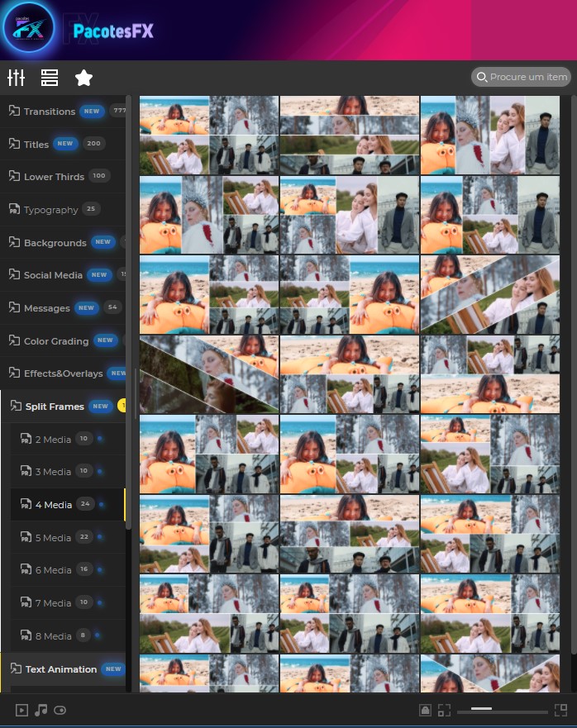Select the 5 Media subcategory
This screenshot has height=728, width=577.
[53, 538]
